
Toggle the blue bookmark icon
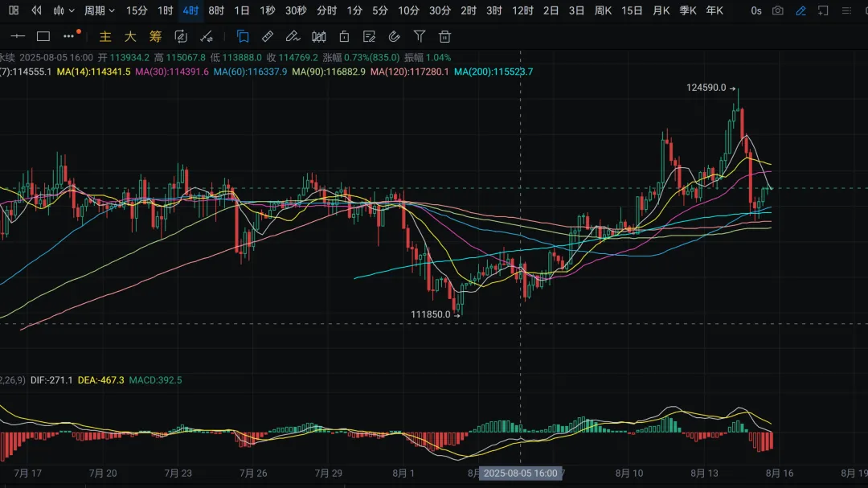243,36
